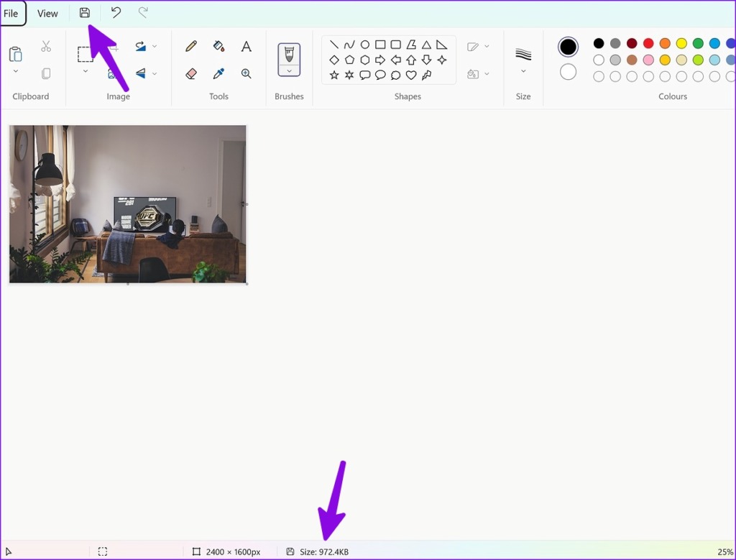Select the Eraser tool
The height and width of the screenshot is (560, 736).
click(x=190, y=73)
